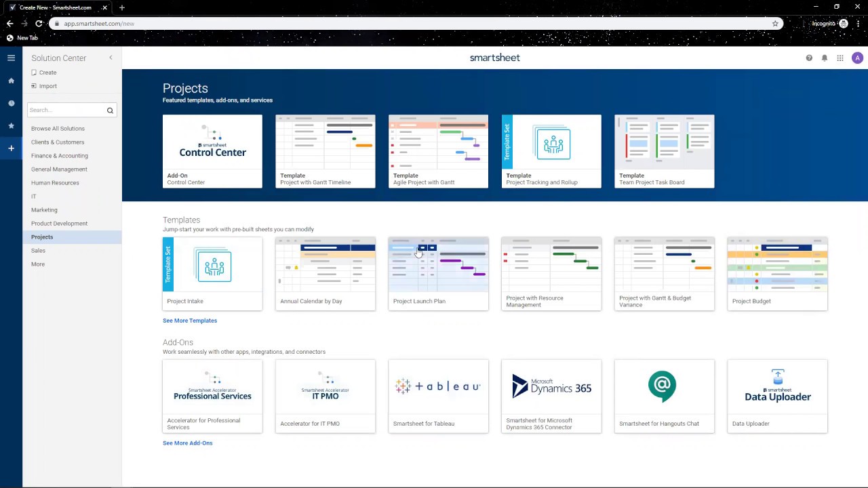Open the Control Center add-on card
This screenshot has width=868, height=488.
[x=212, y=151]
